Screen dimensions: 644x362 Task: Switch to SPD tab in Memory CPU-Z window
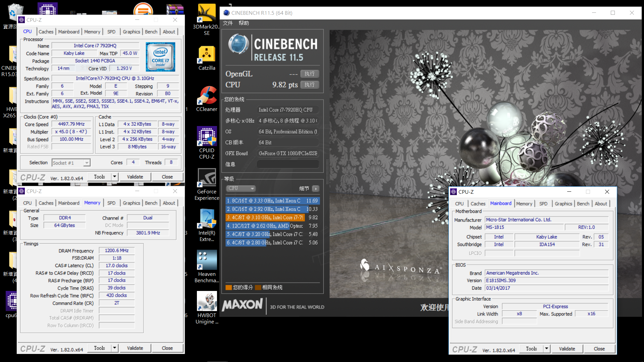point(111,203)
